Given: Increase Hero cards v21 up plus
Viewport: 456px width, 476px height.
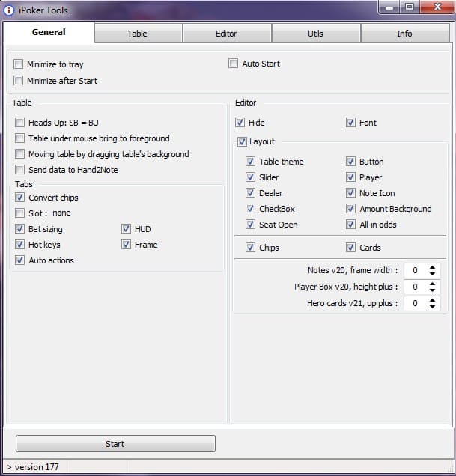Looking at the screenshot, I should 432,300.
